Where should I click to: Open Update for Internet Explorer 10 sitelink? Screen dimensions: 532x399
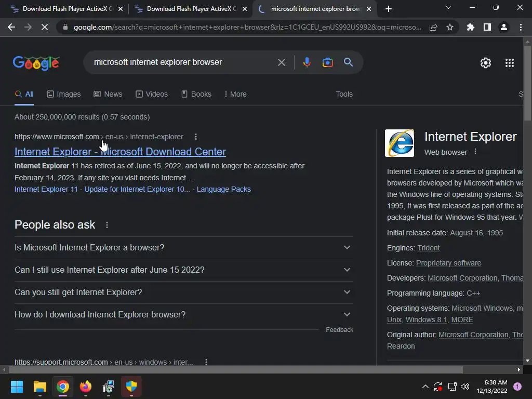click(x=137, y=189)
